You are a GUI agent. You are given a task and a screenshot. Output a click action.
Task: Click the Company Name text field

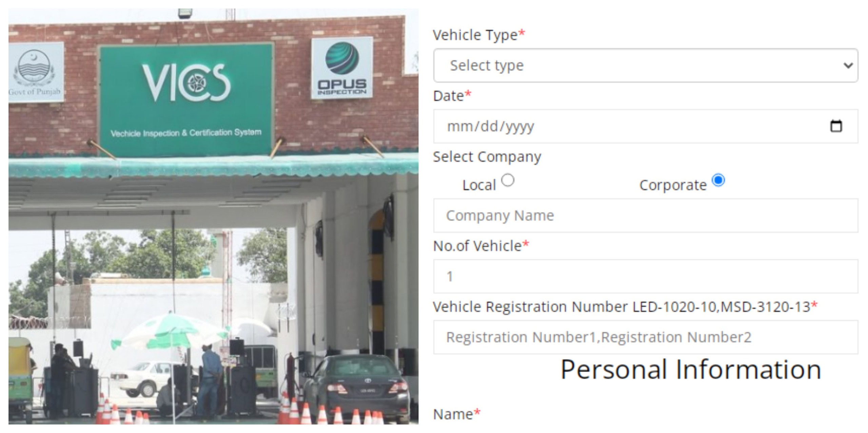(646, 215)
